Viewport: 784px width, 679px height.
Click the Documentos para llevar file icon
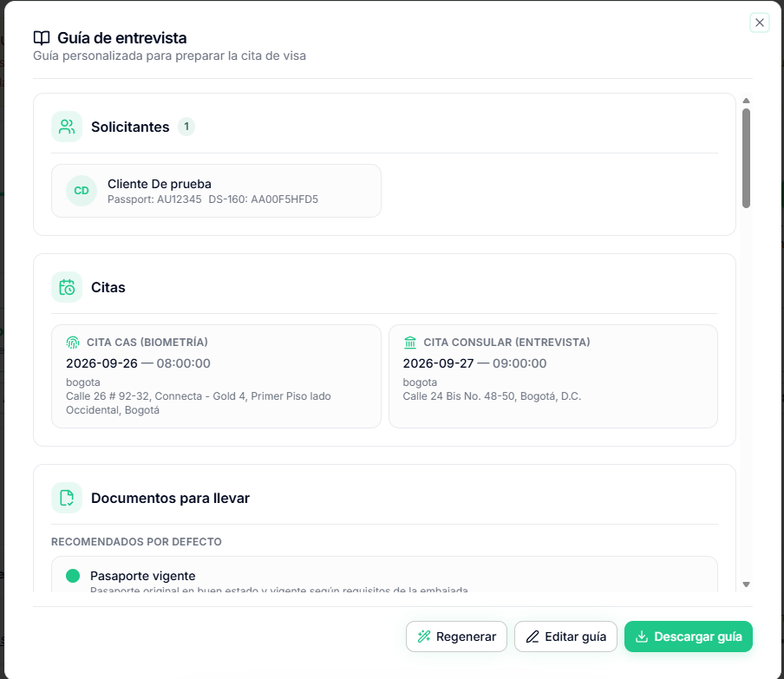coord(67,498)
